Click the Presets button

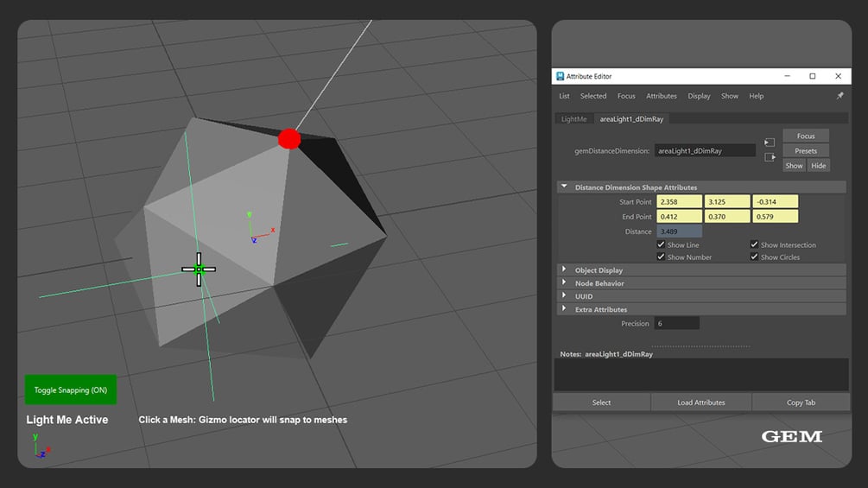(806, 150)
